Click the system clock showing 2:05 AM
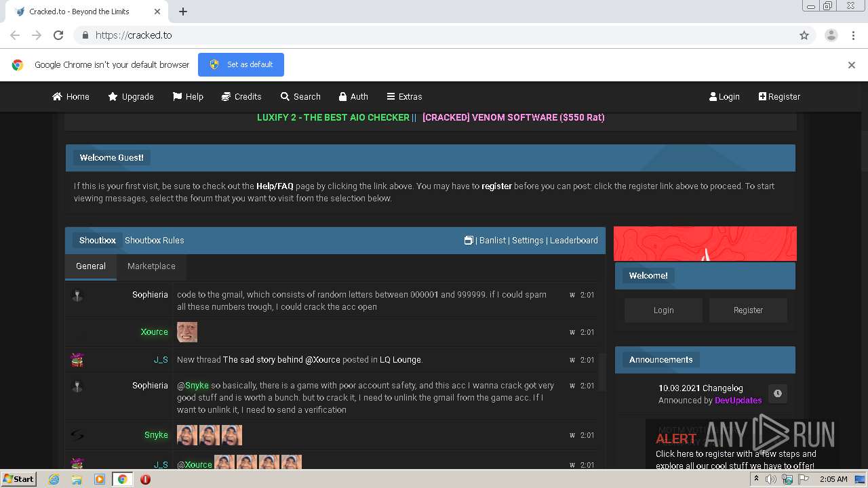Viewport: 868px width, 488px height. pos(833,479)
